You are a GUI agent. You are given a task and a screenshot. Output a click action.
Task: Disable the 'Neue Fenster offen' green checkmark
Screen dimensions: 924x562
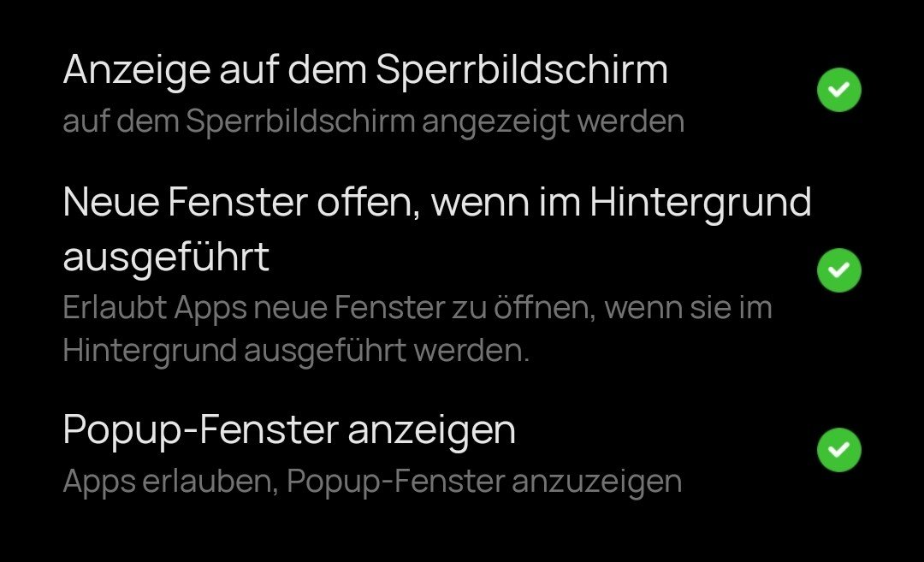click(838, 270)
